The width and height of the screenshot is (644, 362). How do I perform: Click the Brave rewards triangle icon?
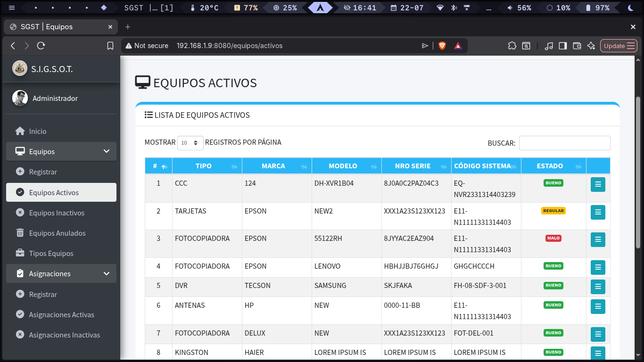[458, 46]
